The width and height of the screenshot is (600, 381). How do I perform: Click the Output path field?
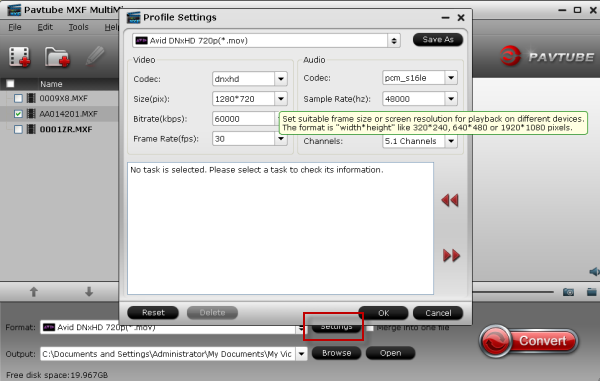[x=168, y=354]
